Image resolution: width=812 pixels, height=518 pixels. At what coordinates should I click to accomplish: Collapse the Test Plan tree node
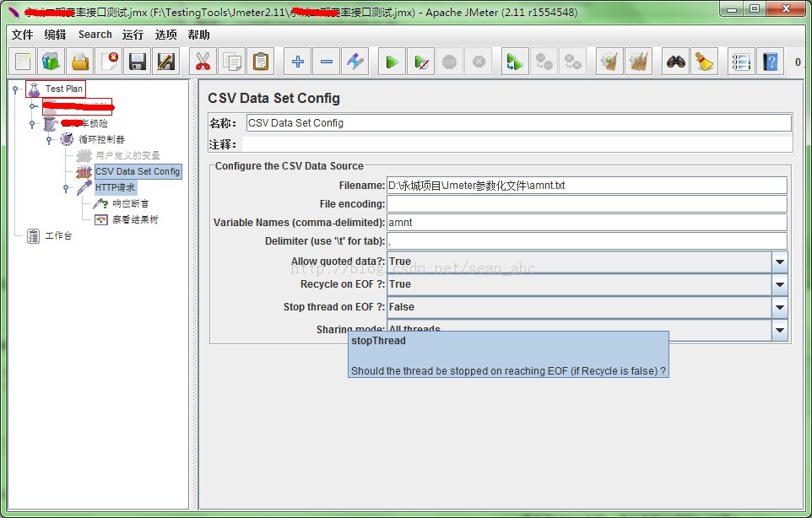[16, 89]
